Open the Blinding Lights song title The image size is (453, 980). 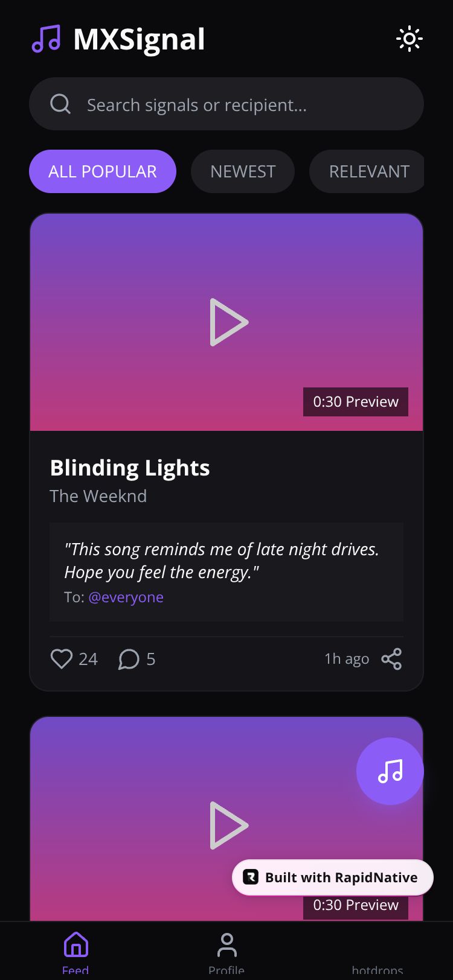tap(130, 468)
